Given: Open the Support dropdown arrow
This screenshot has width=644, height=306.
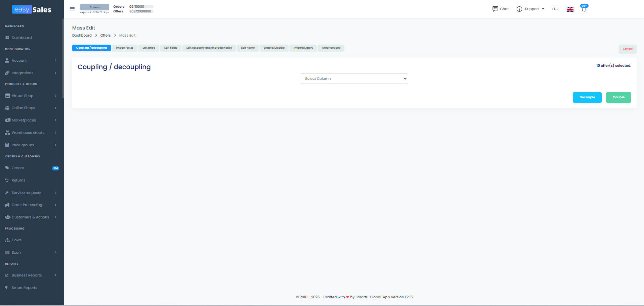Looking at the screenshot, I should pyautogui.click(x=543, y=9).
